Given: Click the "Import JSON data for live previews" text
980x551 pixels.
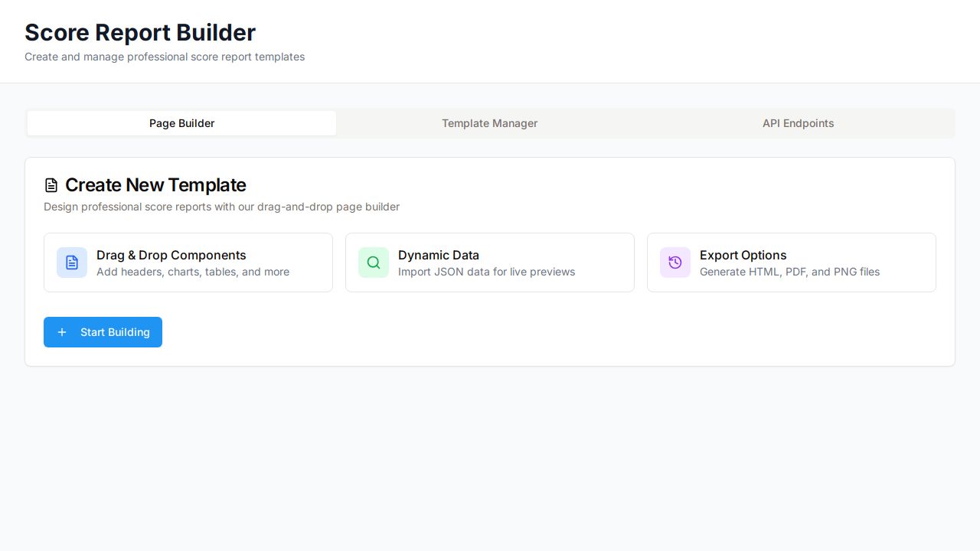Looking at the screenshot, I should click(486, 272).
